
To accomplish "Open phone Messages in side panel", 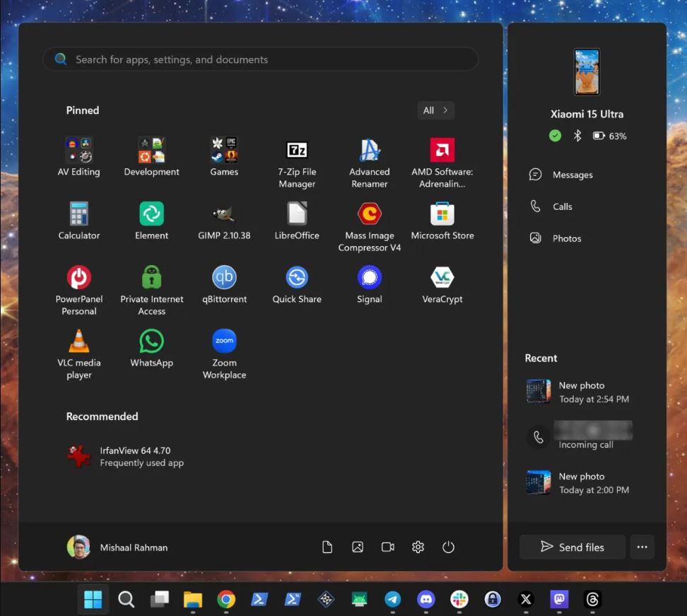I will point(572,175).
